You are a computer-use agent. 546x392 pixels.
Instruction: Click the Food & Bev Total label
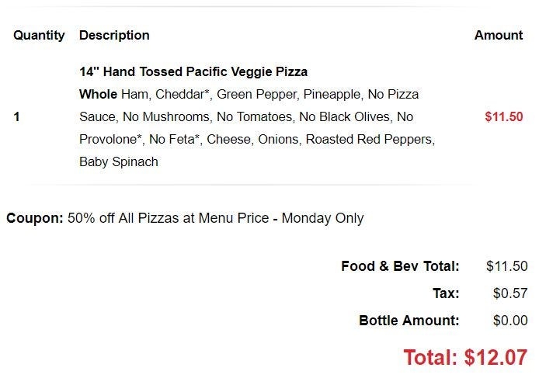(400, 266)
